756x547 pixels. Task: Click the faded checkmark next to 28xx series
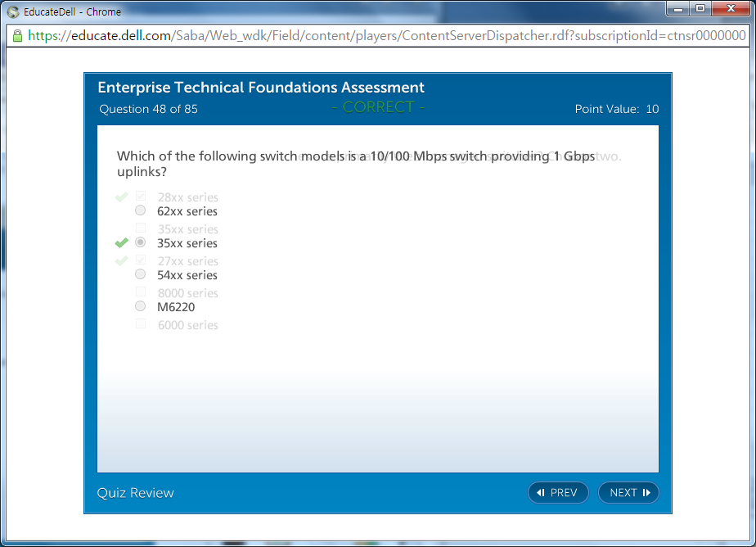coord(122,197)
